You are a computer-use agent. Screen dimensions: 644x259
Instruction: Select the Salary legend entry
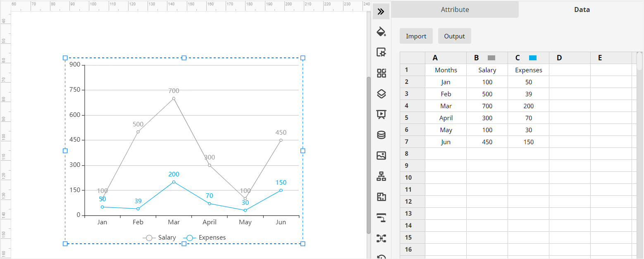[x=167, y=237]
